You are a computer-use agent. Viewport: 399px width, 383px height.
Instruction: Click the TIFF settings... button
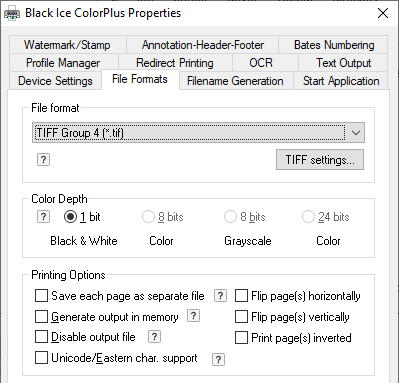[320, 160]
